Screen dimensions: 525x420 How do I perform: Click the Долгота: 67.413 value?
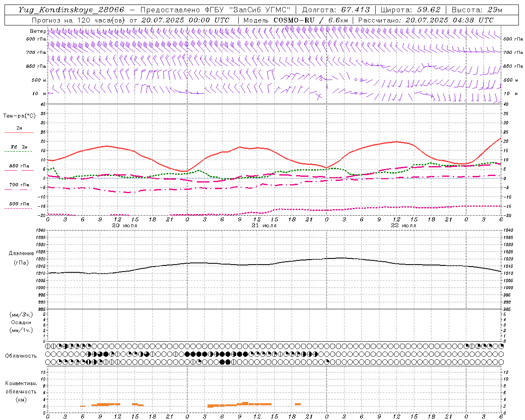coord(336,10)
